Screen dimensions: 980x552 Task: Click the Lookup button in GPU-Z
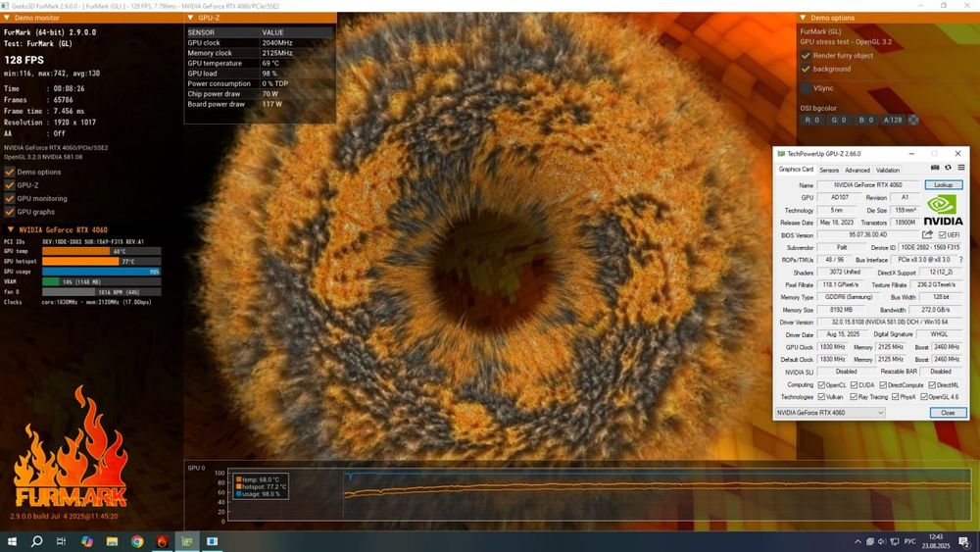[x=943, y=185]
